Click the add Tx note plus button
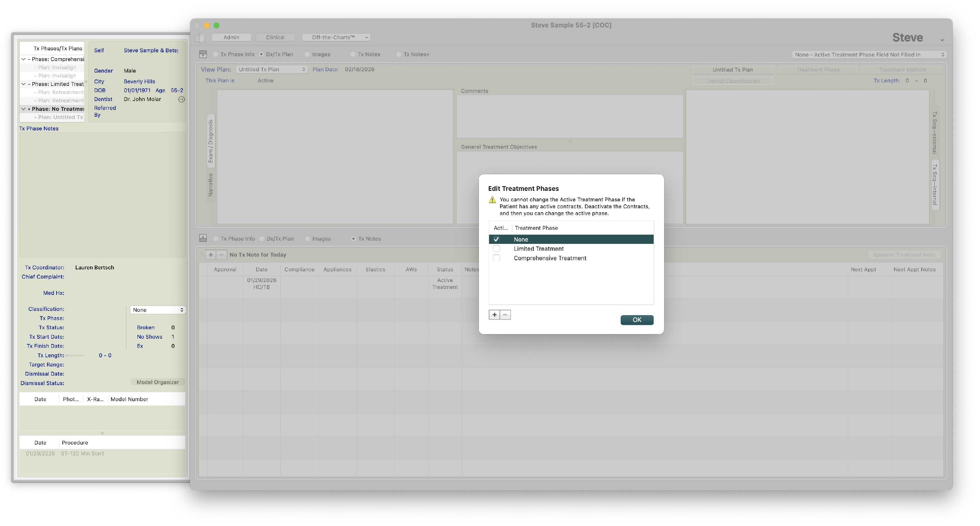Viewport: 980px width, 526px height. point(210,255)
